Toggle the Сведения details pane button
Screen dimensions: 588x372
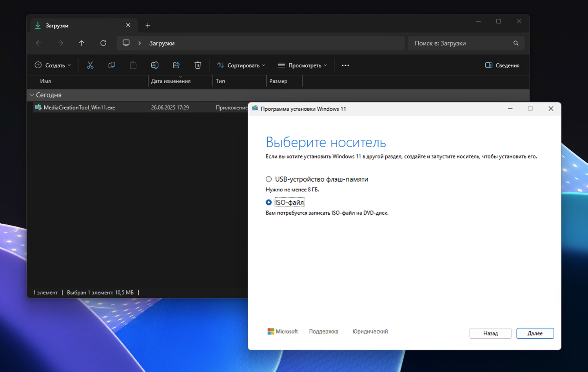pyautogui.click(x=502, y=65)
